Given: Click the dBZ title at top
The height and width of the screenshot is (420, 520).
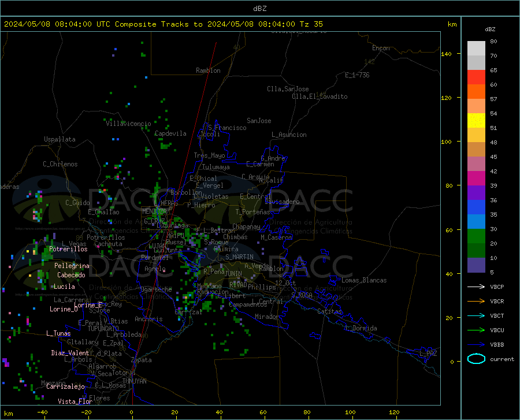Looking at the screenshot, I should point(259,9).
